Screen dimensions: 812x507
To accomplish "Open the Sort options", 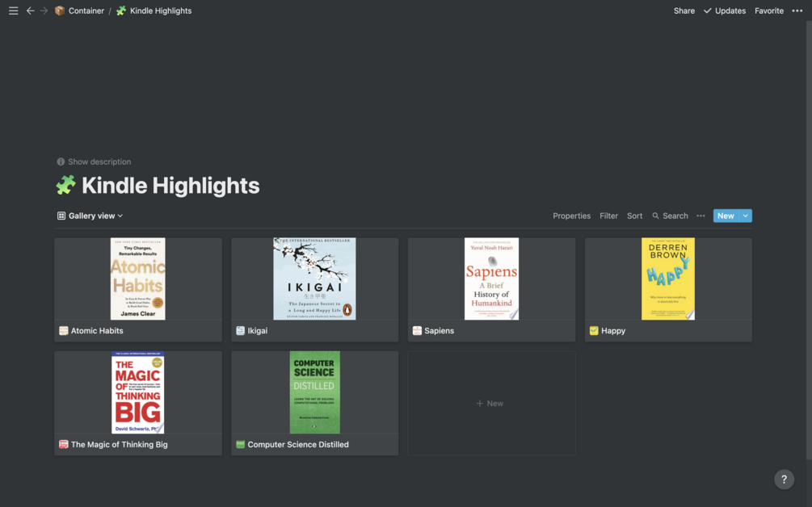I will [x=634, y=216].
